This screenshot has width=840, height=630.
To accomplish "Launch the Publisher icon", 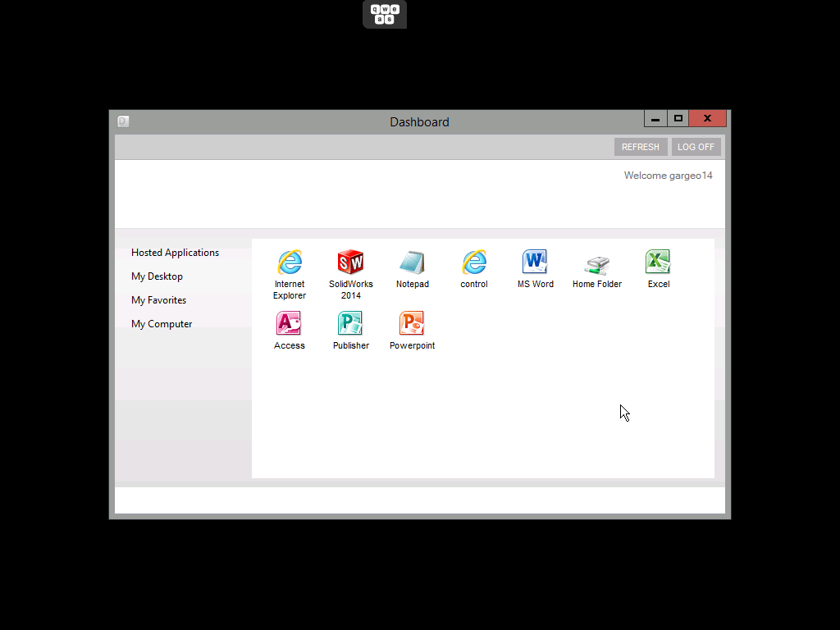I will tap(351, 323).
